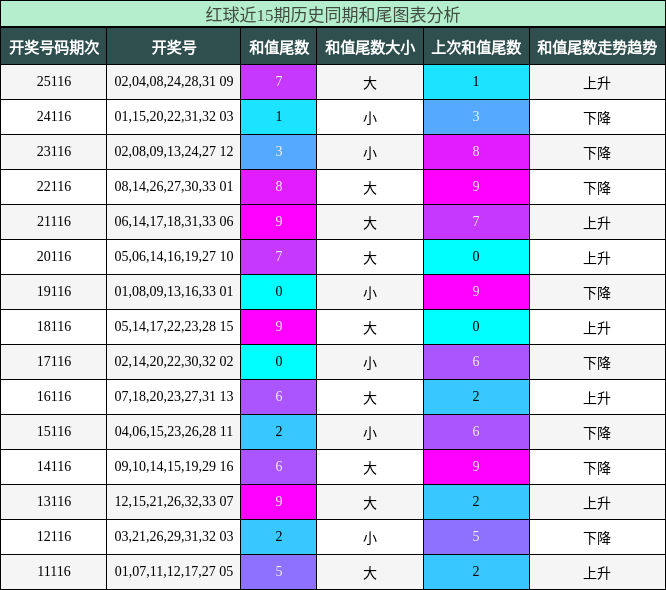This screenshot has height=590, width=666.
Task: Click 和值尾数 cell 3 in row 23116
Action: click(x=279, y=152)
